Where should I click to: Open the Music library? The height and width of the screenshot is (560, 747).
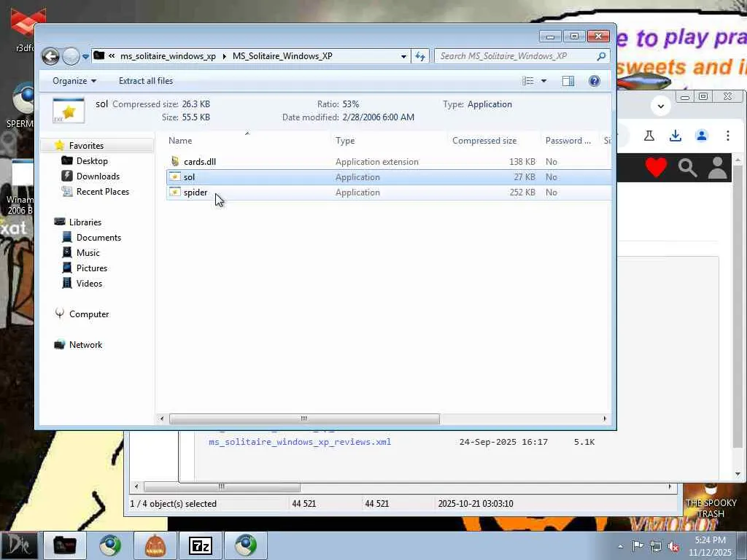point(88,253)
